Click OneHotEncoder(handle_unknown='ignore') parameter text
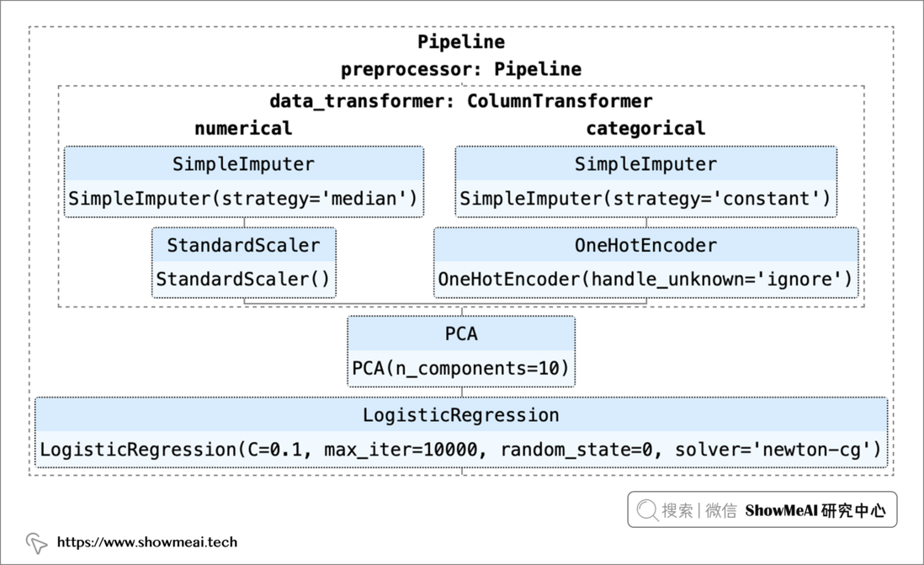This screenshot has height=565, width=924. tap(645, 279)
